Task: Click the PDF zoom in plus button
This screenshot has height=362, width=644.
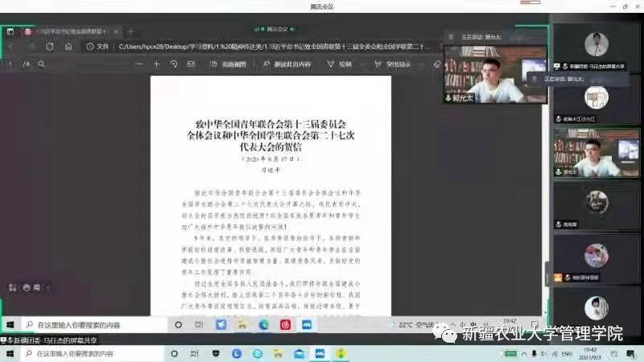Action: (x=156, y=64)
